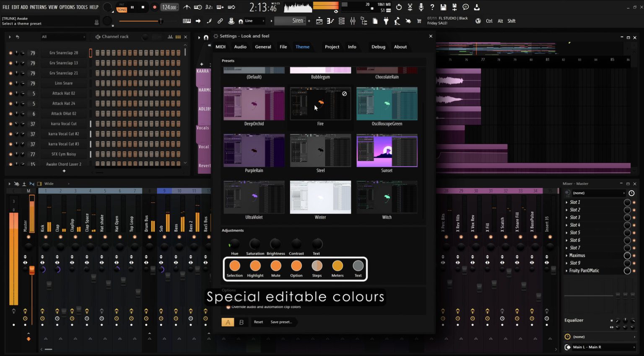Viewport: 644px width, 356px height.
Task: Click the tempo 124.000 field
Action: (x=169, y=7)
